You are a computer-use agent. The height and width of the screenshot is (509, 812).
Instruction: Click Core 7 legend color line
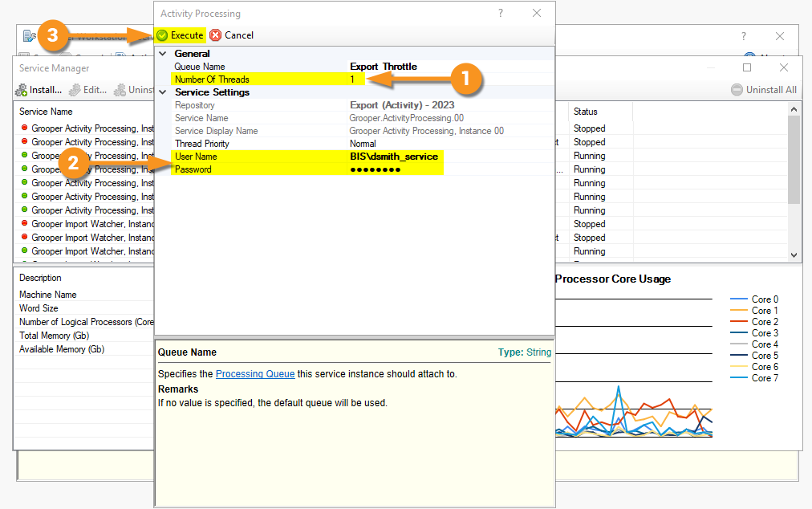[738, 378]
